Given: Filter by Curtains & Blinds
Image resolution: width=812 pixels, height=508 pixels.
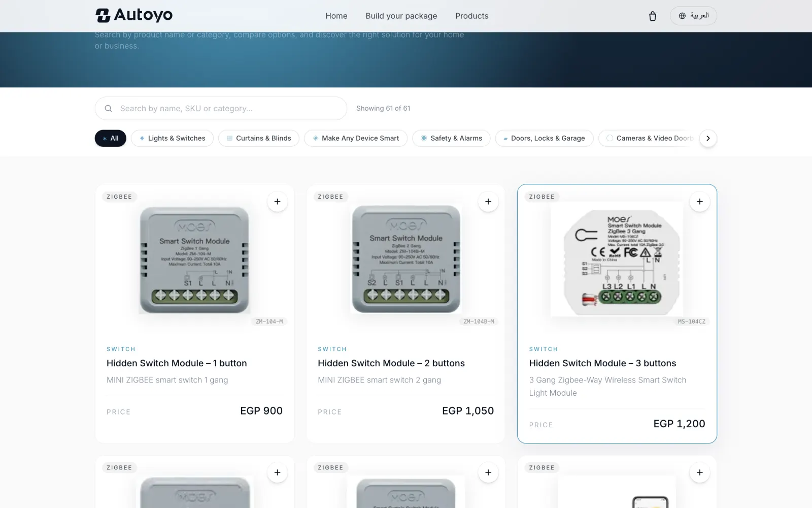Looking at the screenshot, I should point(259,138).
